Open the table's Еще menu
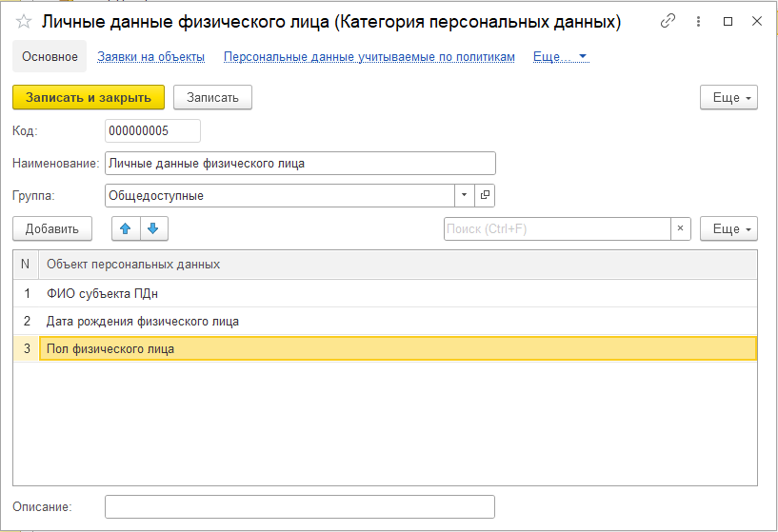 728,228
